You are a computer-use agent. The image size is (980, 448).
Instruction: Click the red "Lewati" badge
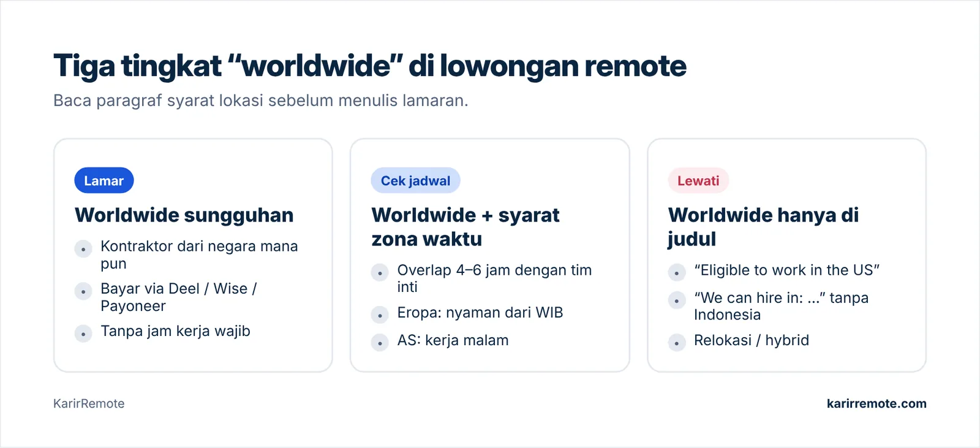tap(698, 181)
